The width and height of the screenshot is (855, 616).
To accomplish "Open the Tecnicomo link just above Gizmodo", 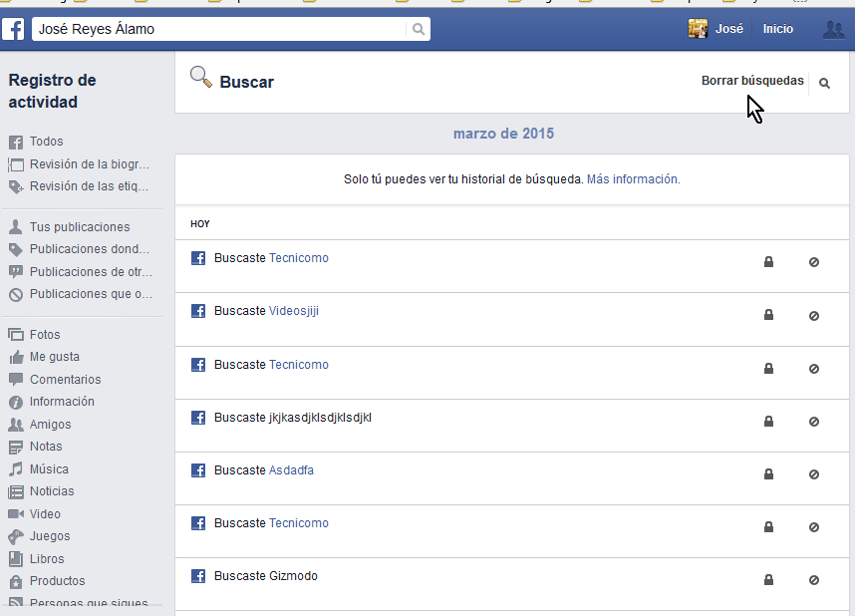I will (x=299, y=522).
